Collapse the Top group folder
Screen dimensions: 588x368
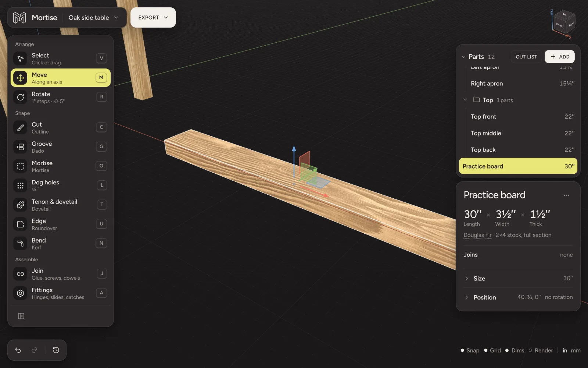(x=465, y=100)
